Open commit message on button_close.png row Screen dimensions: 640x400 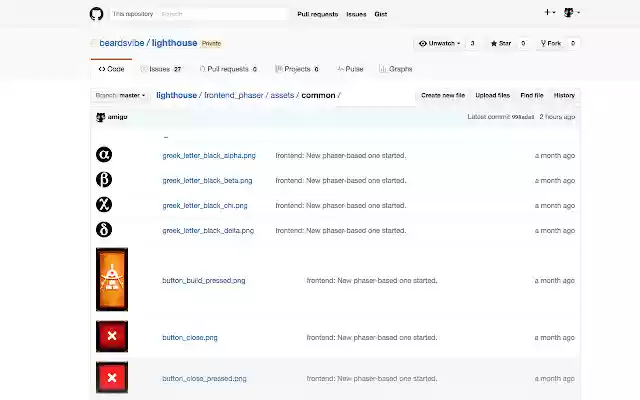click(x=372, y=338)
